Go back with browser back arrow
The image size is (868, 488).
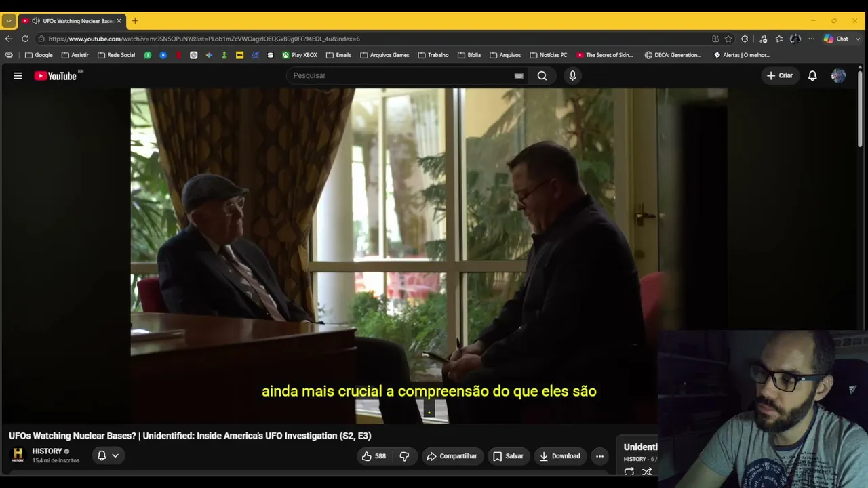pyautogui.click(x=9, y=39)
